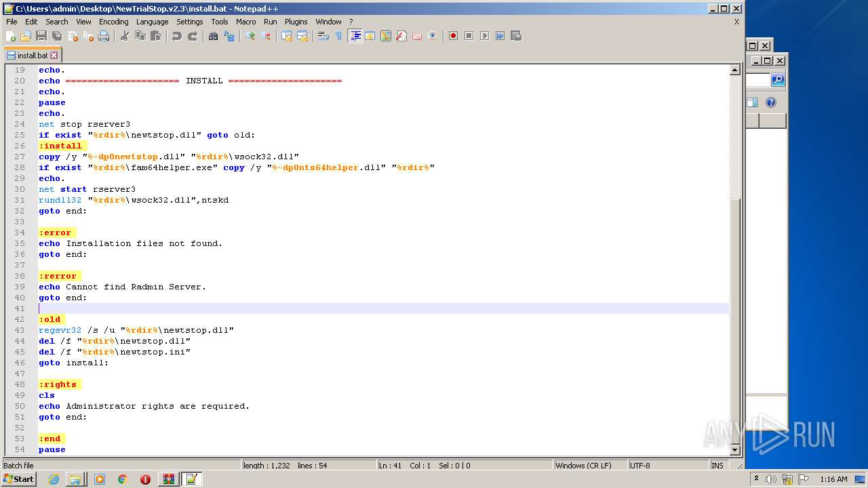Toggle the indent guide toolbar button
The image size is (868, 488).
[355, 36]
